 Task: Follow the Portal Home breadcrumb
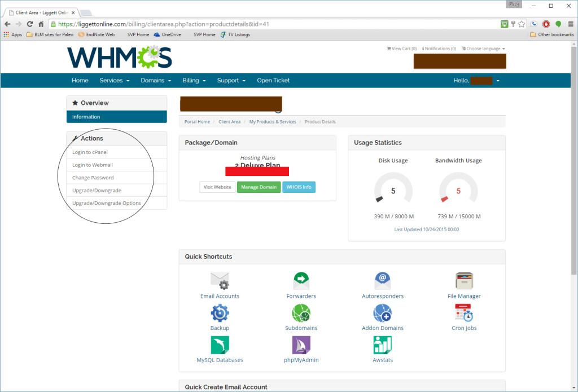tap(197, 122)
